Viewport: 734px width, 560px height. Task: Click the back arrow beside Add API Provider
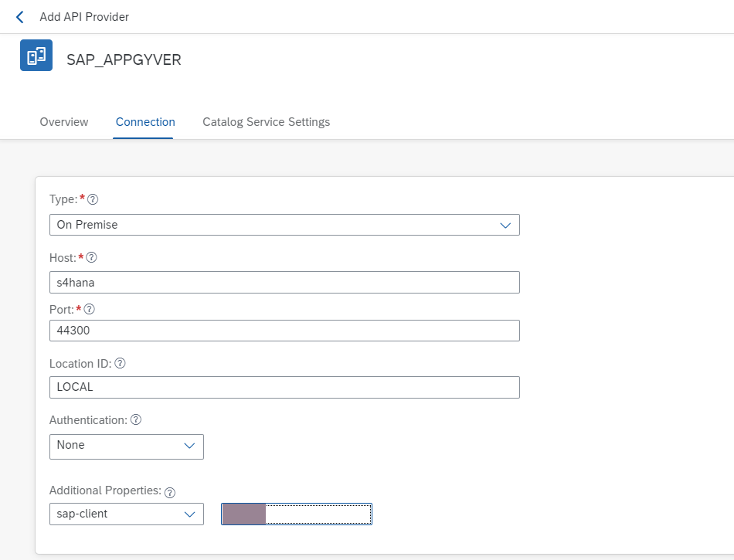coord(20,17)
